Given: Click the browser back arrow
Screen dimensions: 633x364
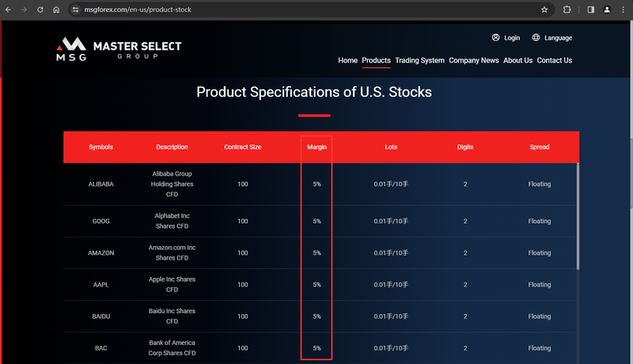Looking at the screenshot, I should 8,9.
